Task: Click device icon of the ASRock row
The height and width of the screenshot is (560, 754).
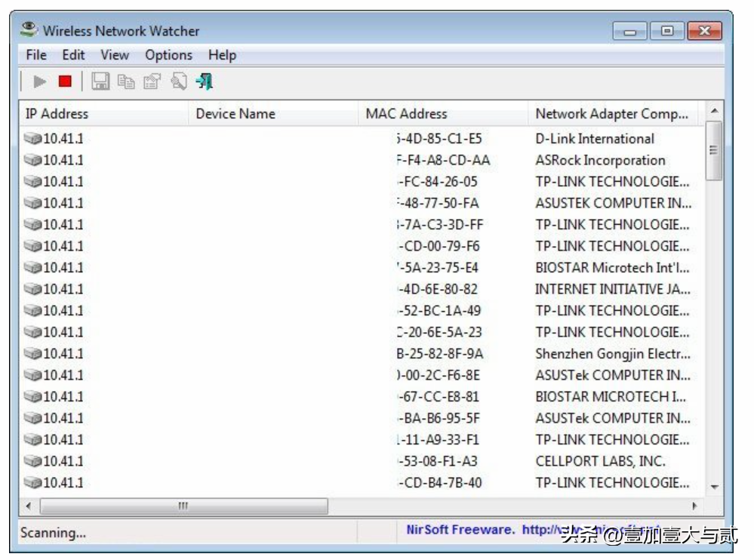Action: [32, 159]
